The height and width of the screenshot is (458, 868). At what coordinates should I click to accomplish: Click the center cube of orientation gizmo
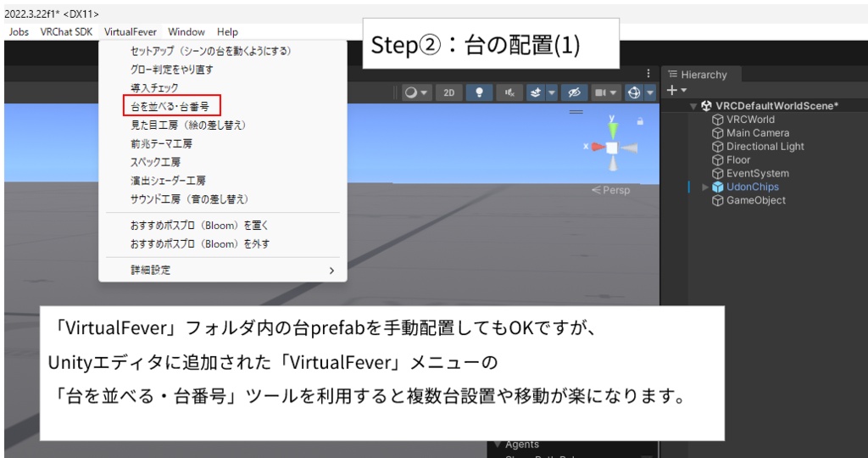pos(612,148)
